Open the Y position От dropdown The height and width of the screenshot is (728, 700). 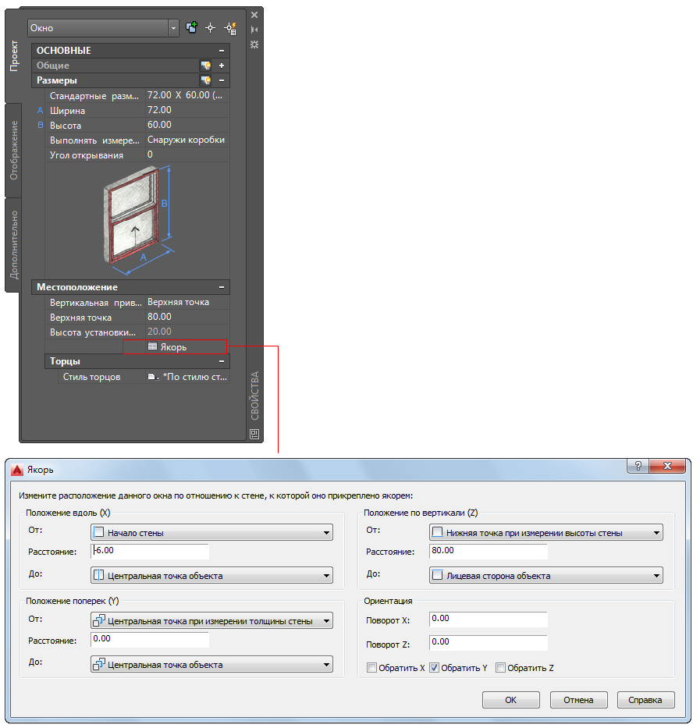(x=211, y=621)
